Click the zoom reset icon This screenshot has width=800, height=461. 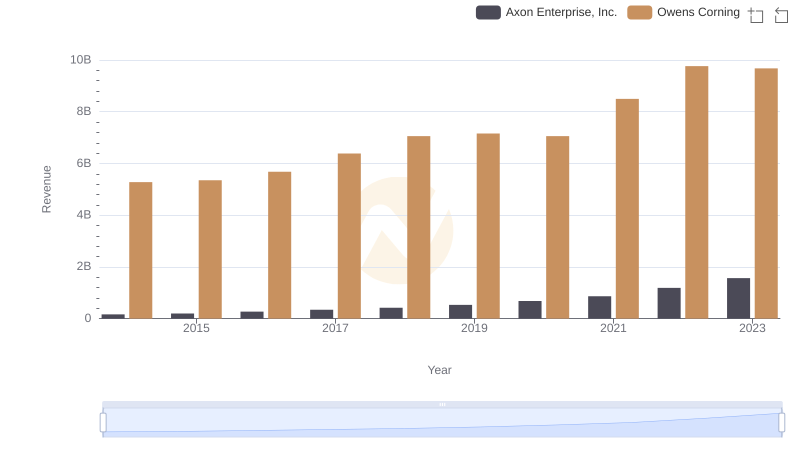click(x=781, y=15)
